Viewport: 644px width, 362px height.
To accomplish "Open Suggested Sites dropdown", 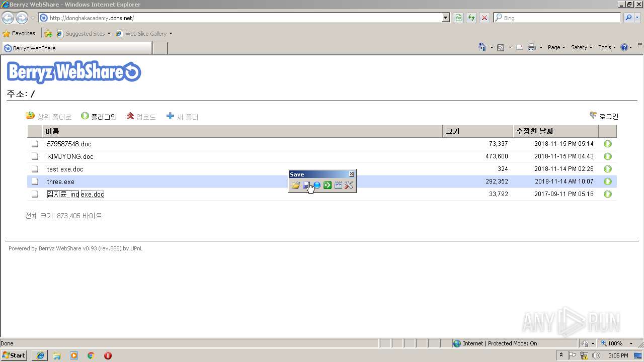I will pos(83,34).
